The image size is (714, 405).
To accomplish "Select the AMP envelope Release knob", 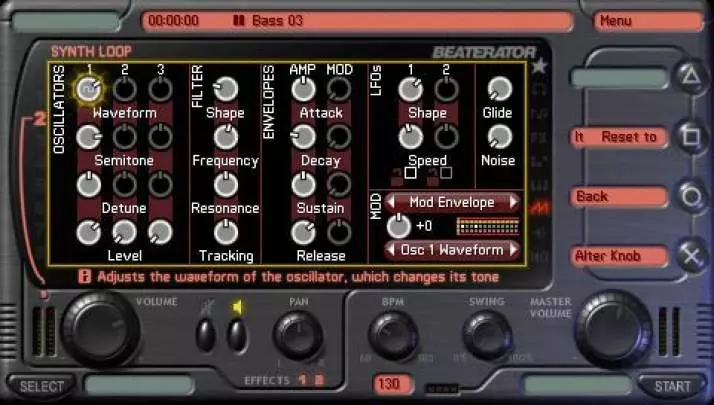I will (303, 232).
